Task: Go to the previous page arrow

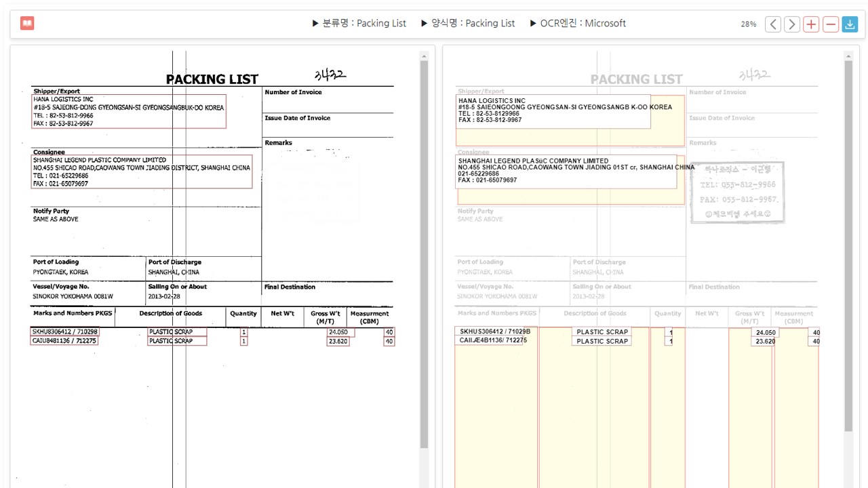Action: [x=773, y=24]
